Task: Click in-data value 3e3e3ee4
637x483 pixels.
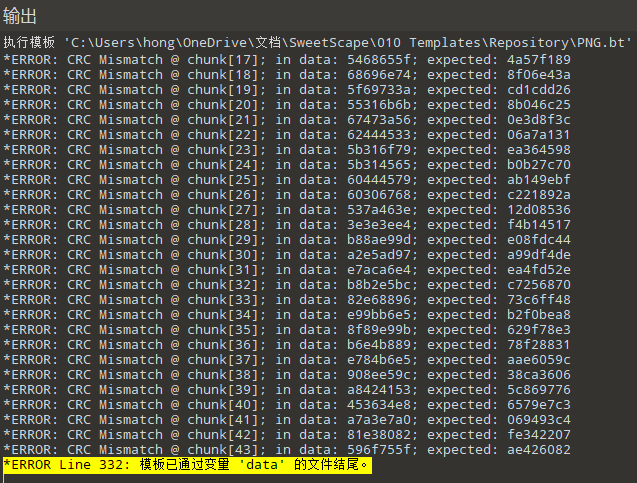Action: coord(379,225)
